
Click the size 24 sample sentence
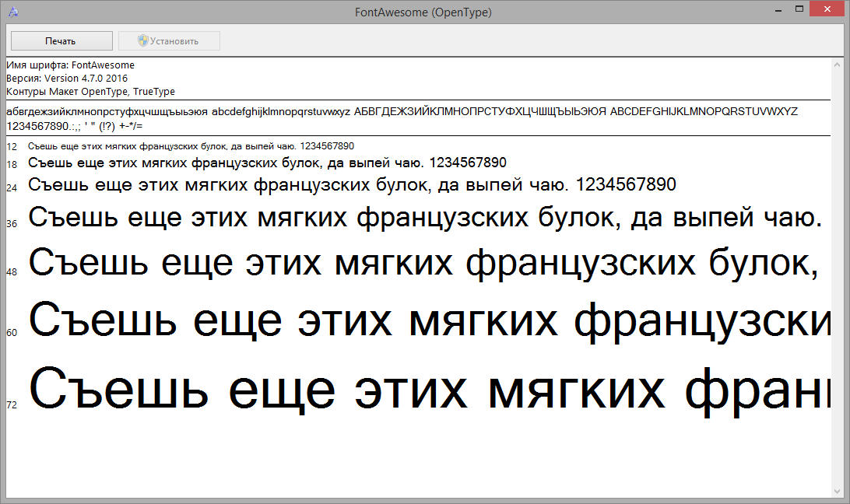[353, 185]
